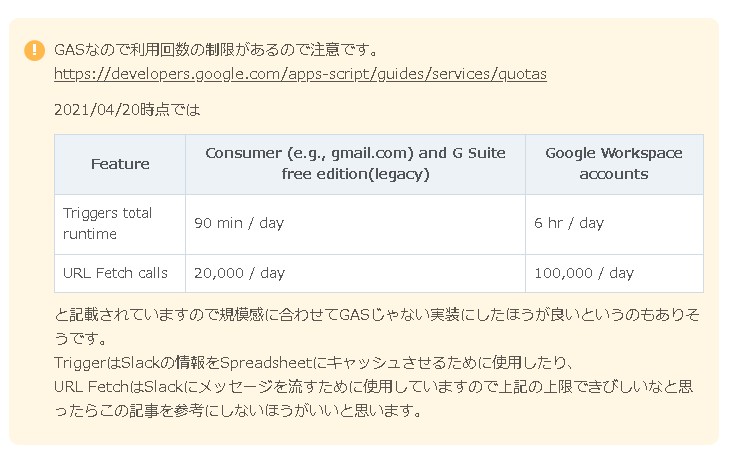
Task: Click the "URL Fetch calls" row label
Action: pyautogui.click(x=115, y=272)
